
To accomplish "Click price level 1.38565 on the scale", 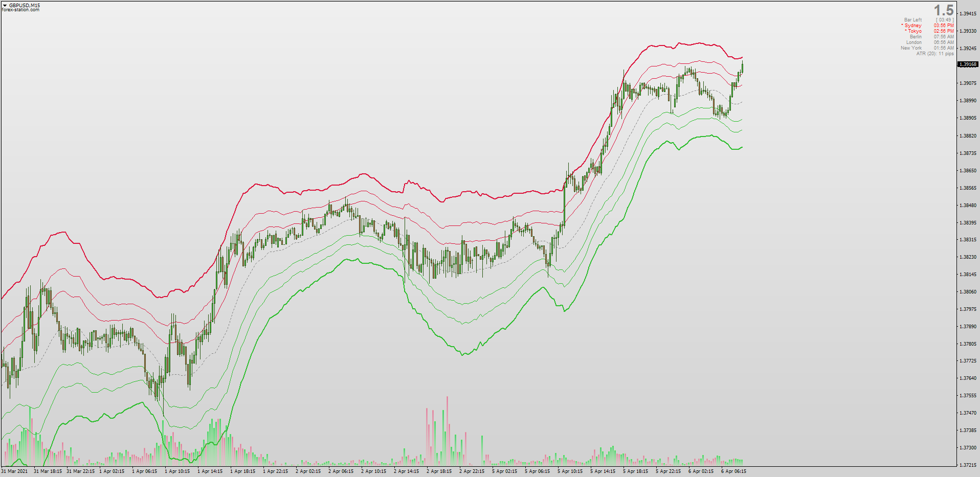I will tap(968, 188).
